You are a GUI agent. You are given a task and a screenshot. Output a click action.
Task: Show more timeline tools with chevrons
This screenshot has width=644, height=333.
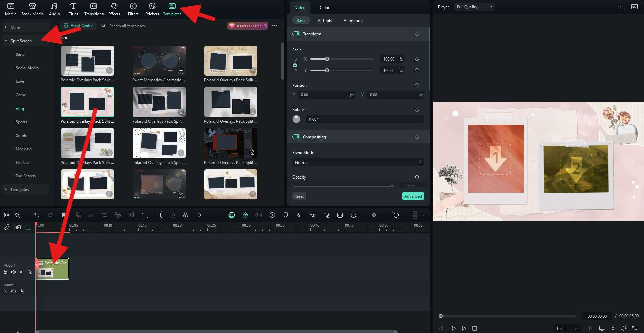[199, 215]
